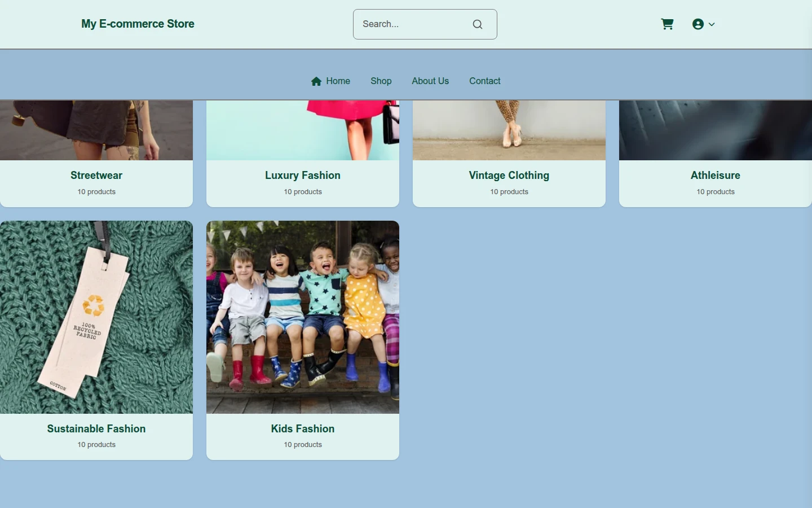Image resolution: width=812 pixels, height=508 pixels.
Task: Open the shopping cart icon
Action: coord(667,24)
